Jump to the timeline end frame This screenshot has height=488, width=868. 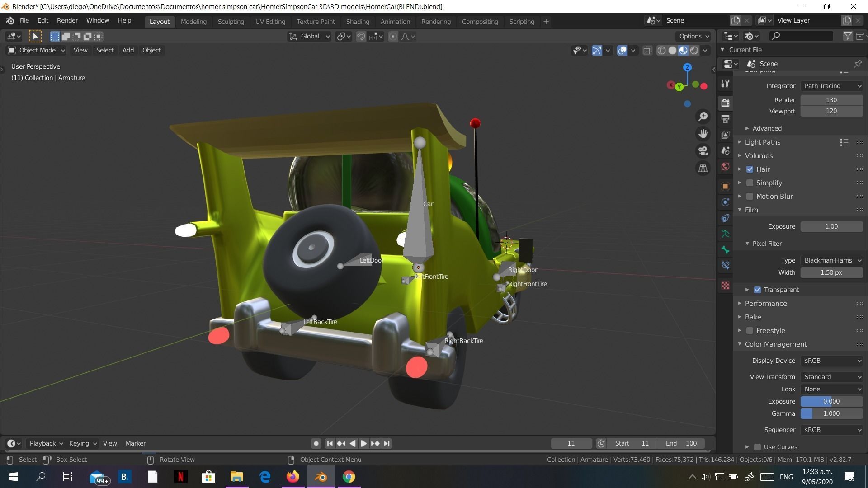tap(387, 443)
